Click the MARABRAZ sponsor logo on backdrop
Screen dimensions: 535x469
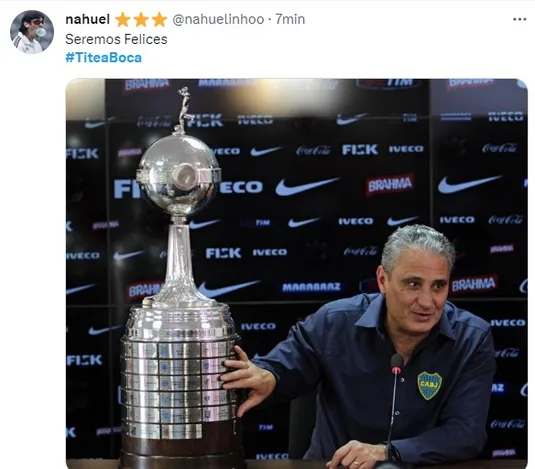(x=311, y=287)
